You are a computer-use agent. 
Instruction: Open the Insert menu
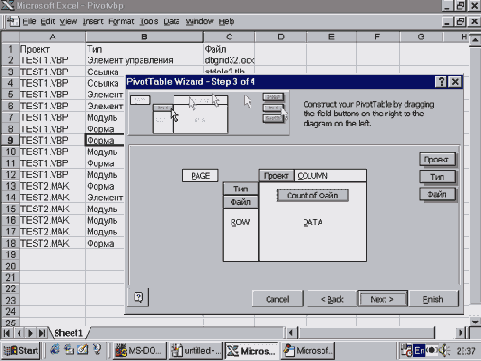tap(93, 22)
